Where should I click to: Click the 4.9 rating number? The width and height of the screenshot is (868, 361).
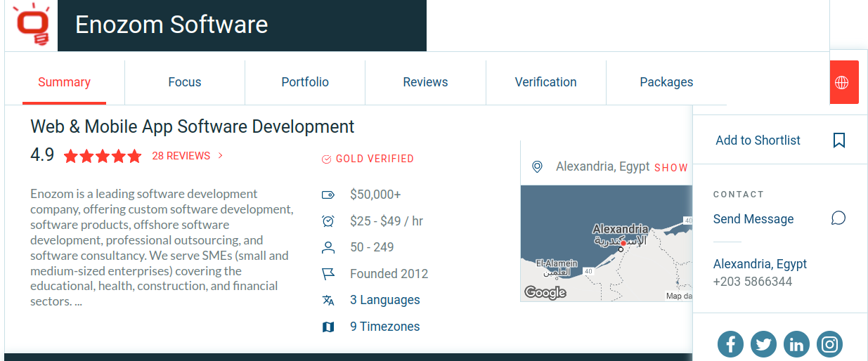[x=42, y=155]
